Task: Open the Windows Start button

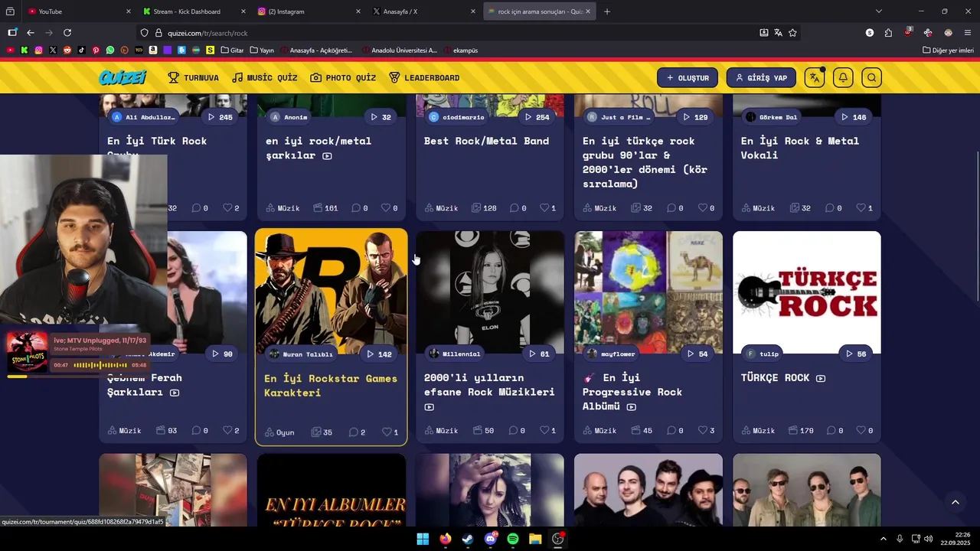Action: [x=423, y=539]
